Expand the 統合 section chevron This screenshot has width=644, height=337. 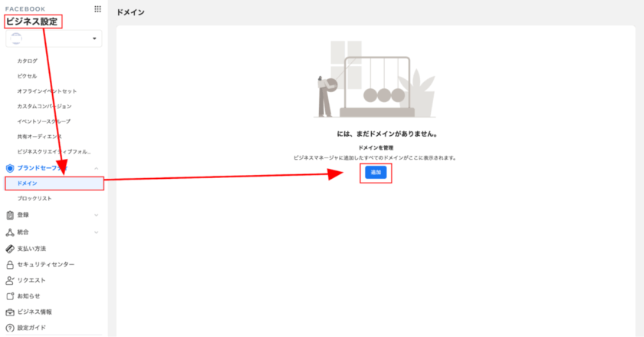coord(96,233)
